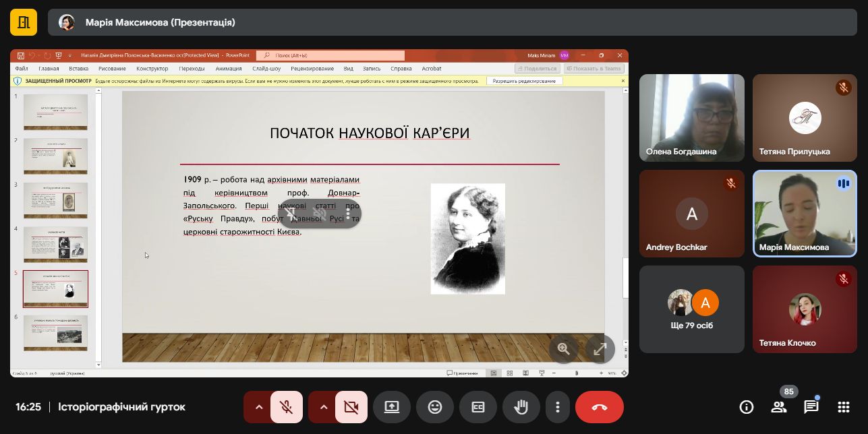
Task: Click Andrey Bochkar participant tile
Action: [691, 214]
